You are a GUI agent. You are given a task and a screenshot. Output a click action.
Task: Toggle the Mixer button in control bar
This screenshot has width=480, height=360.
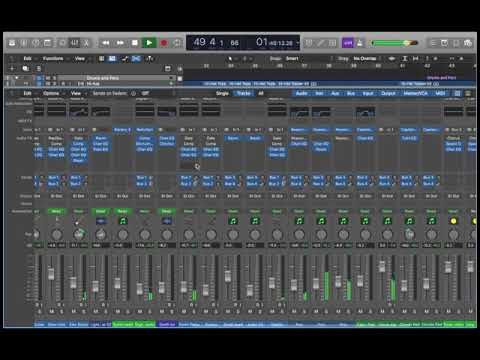click(x=74, y=43)
